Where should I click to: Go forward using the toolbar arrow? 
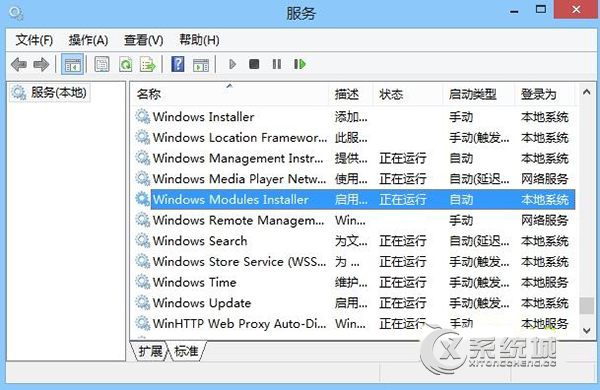coord(41,64)
